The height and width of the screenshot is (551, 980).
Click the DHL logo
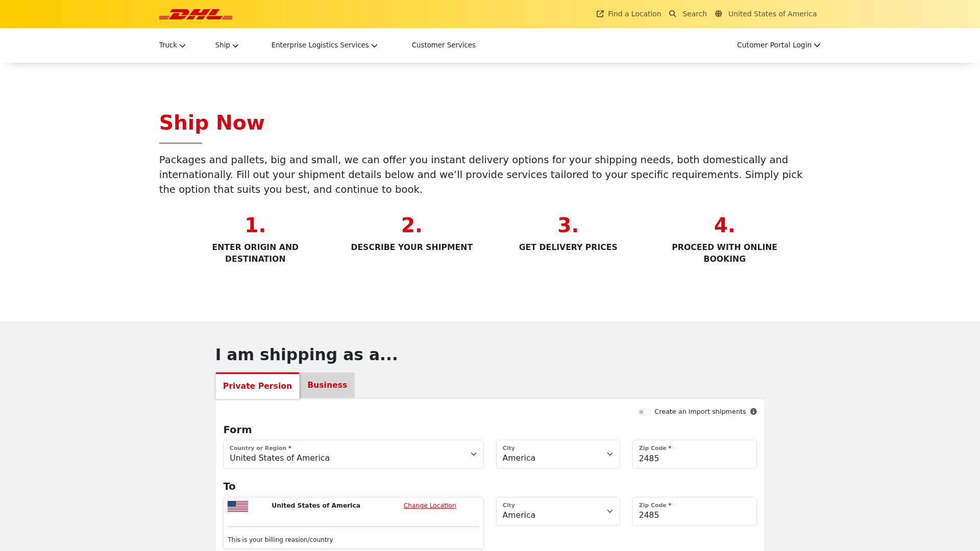pyautogui.click(x=195, y=14)
